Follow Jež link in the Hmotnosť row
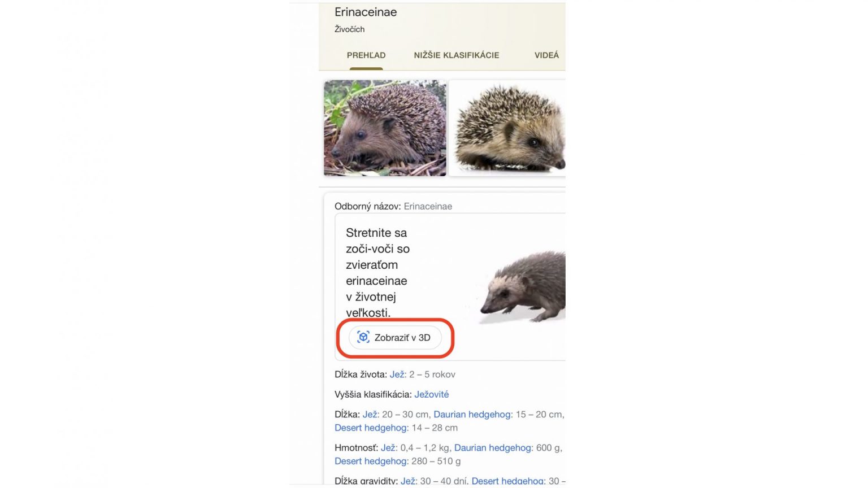This screenshot has width=868, height=488. (388, 448)
